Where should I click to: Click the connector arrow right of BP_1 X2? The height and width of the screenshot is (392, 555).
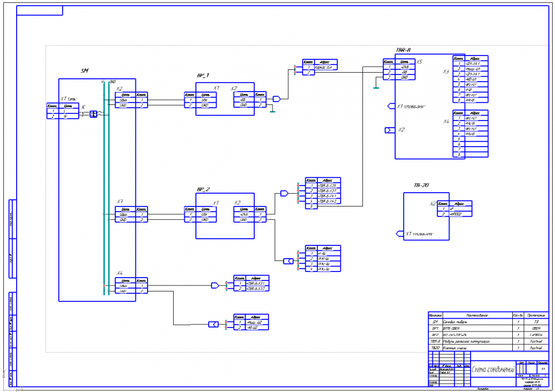(277, 99)
